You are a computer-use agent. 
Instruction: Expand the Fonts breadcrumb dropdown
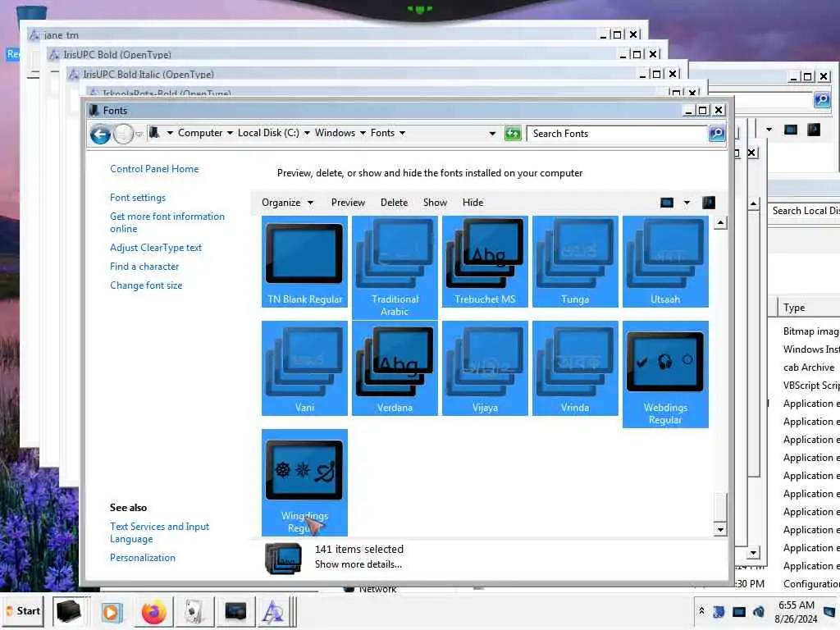coord(402,133)
